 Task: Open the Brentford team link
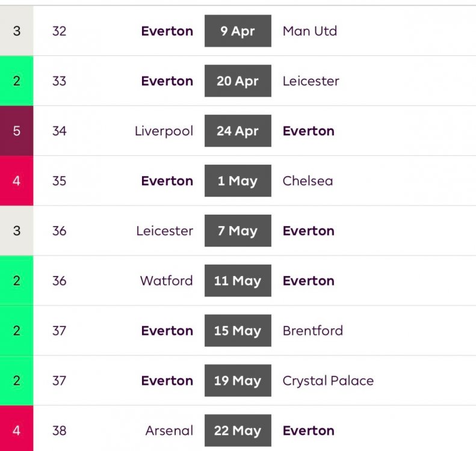[x=312, y=331]
